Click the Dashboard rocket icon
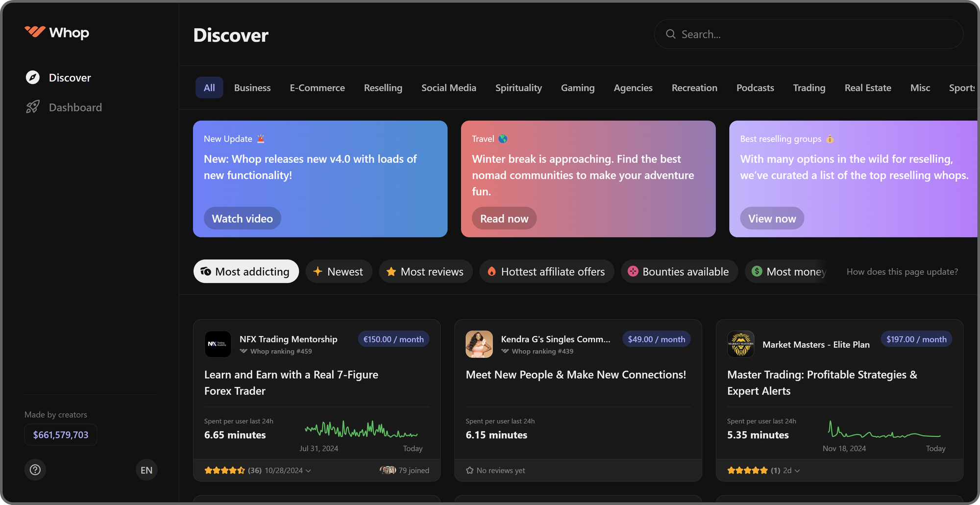 coord(33,107)
